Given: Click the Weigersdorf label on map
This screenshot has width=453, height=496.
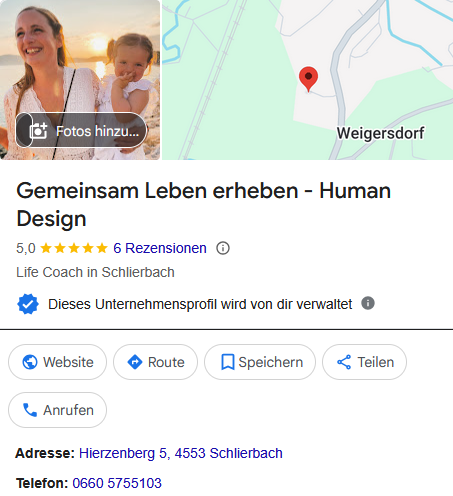Looking at the screenshot, I should point(380,133).
